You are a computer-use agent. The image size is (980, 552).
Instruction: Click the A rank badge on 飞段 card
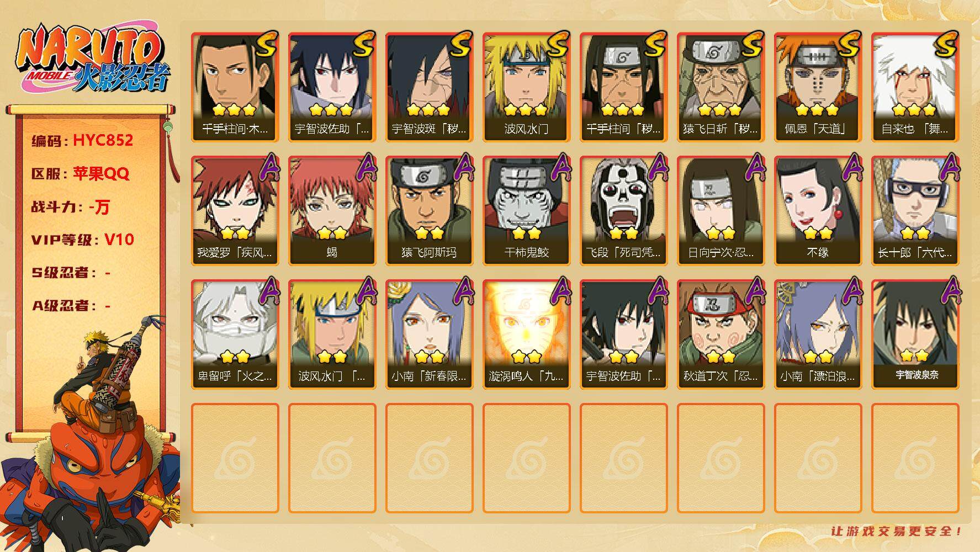[x=656, y=167]
